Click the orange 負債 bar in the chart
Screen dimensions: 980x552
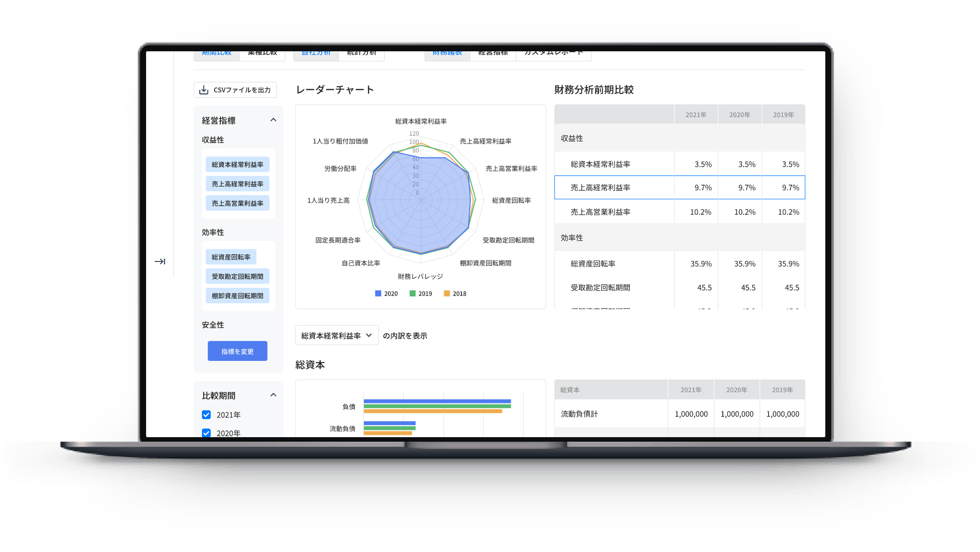point(433,411)
